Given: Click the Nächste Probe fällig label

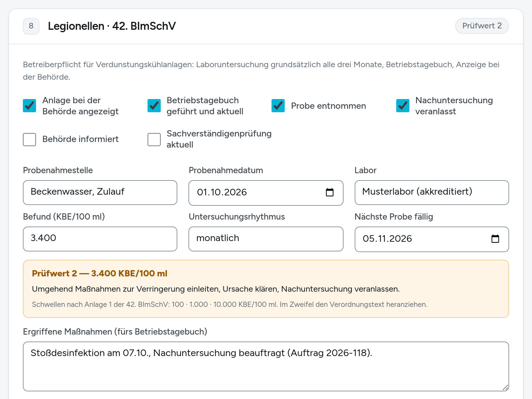Looking at the screenshot, I should 394,217.
